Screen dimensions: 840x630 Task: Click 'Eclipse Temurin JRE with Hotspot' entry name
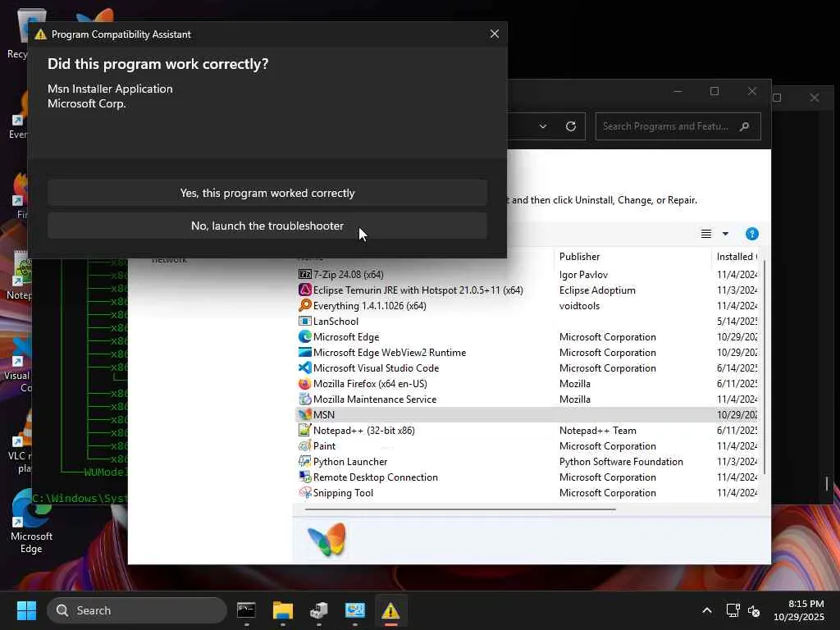[418, 290]
